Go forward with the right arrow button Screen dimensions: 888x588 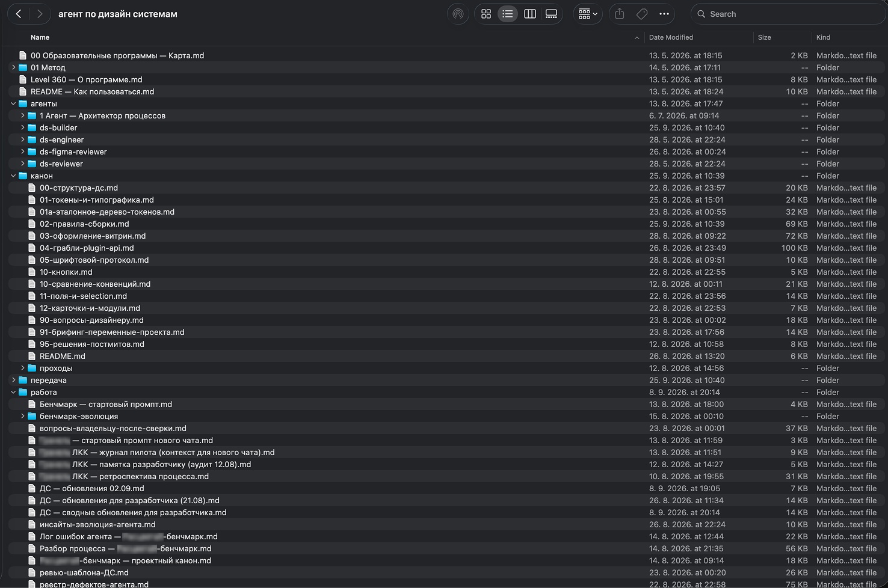(39, 14)
